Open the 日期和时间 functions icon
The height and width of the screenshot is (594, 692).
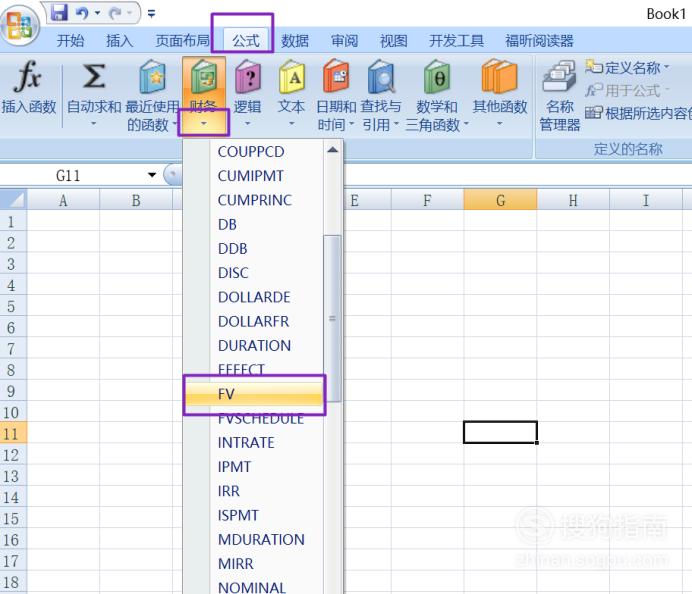336,76
